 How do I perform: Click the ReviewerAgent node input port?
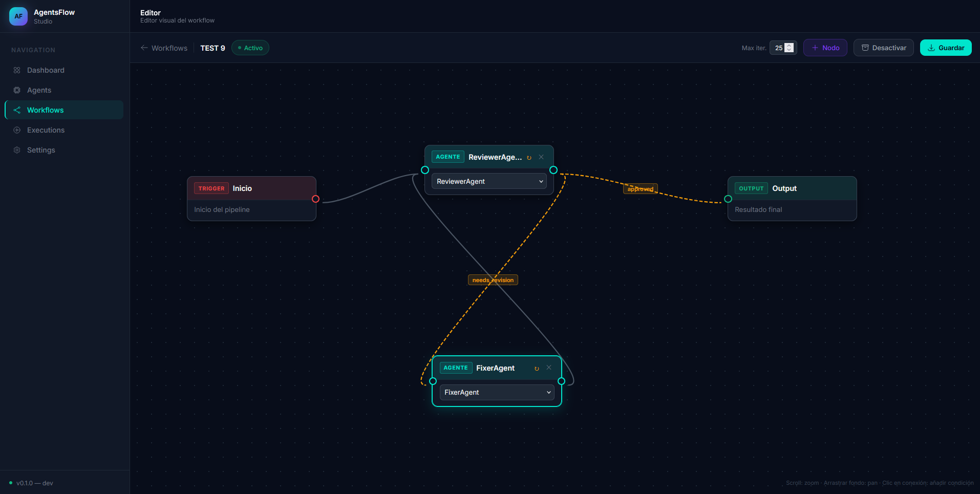(x=425, y=170)
